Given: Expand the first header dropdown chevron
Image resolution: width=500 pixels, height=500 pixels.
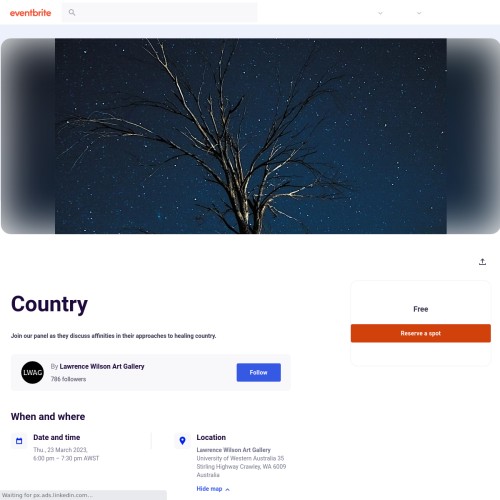Looking at the screenshot, I should 380,13.
